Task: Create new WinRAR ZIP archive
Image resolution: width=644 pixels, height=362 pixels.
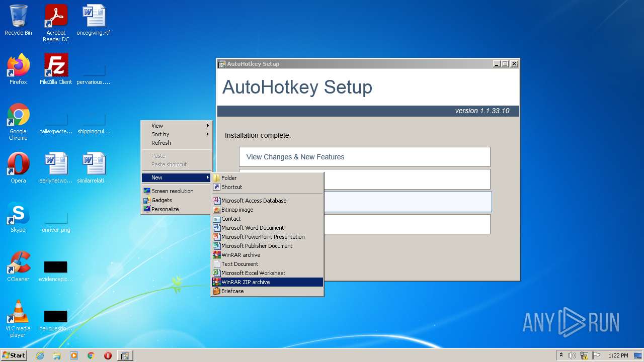Action: [267, 282]
